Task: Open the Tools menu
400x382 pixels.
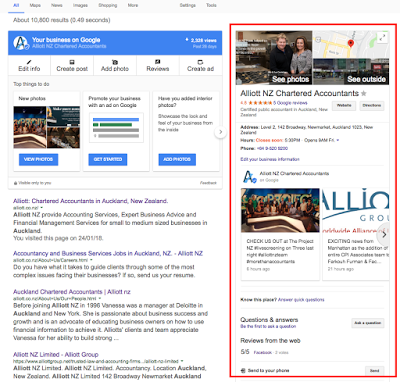Action: (x=211, y=5)
